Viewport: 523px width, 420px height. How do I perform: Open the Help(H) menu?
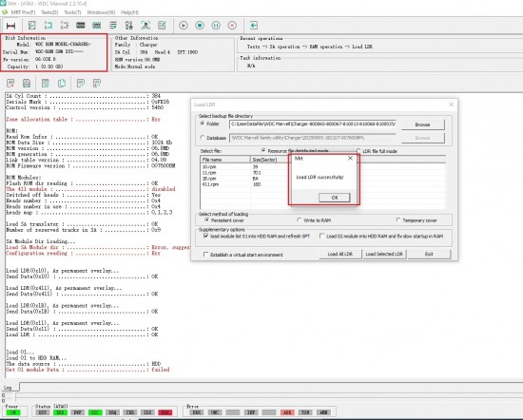(x=129, y=12)
